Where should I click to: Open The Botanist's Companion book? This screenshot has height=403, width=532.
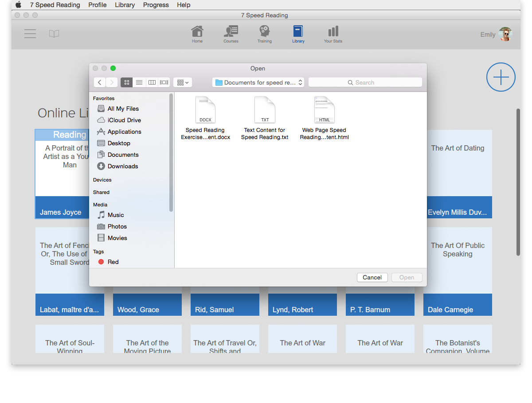[458, 339]
